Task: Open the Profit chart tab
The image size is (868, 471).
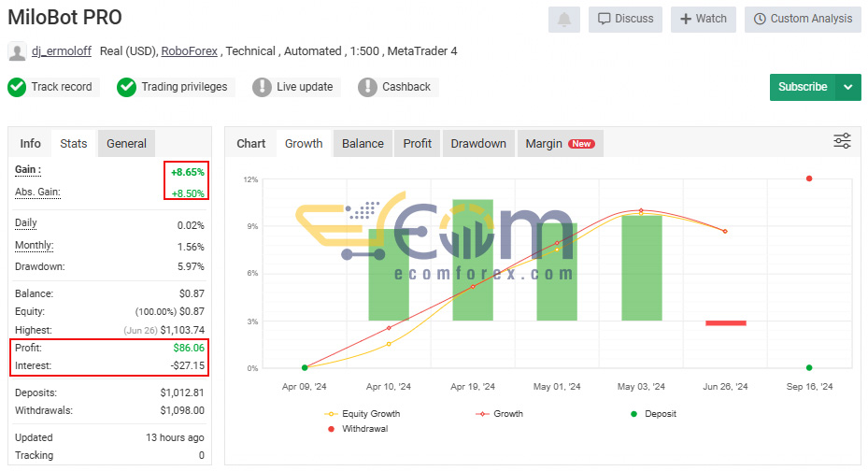Action: (x=417, y=143)
